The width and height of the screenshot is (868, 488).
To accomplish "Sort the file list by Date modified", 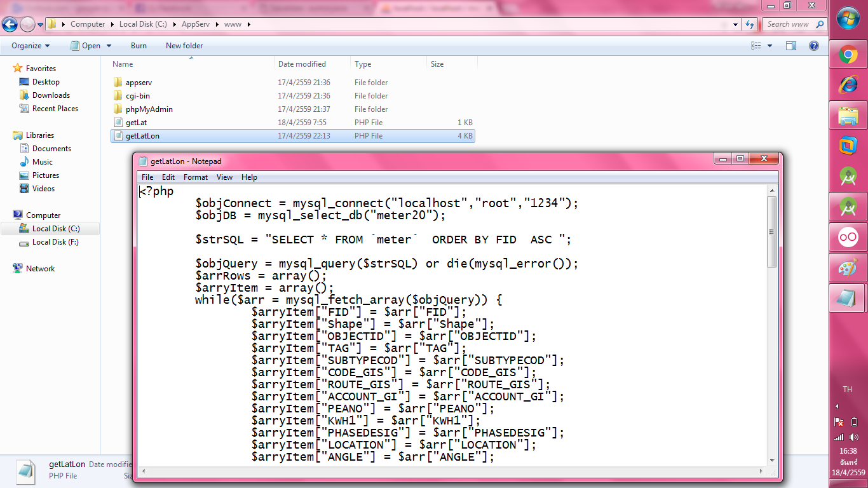I will [312, 64].
